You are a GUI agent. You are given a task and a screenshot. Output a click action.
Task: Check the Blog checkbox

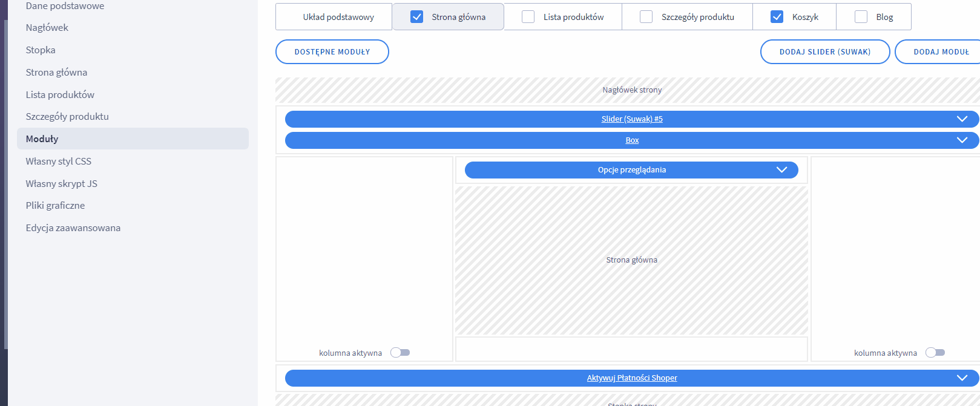pos(861,17)
